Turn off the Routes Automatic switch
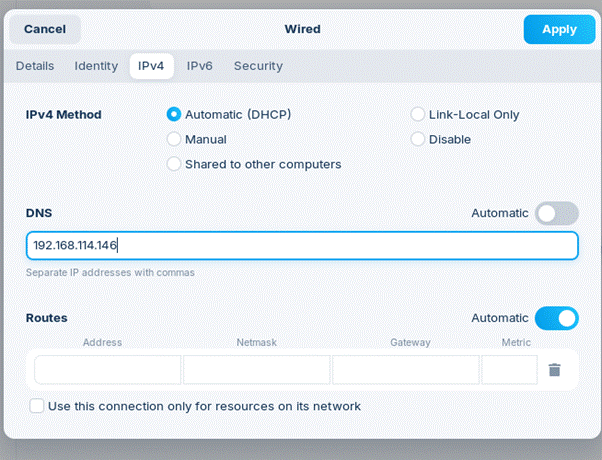This screenshot has width=602, height=460. click(x=556, y=318)
